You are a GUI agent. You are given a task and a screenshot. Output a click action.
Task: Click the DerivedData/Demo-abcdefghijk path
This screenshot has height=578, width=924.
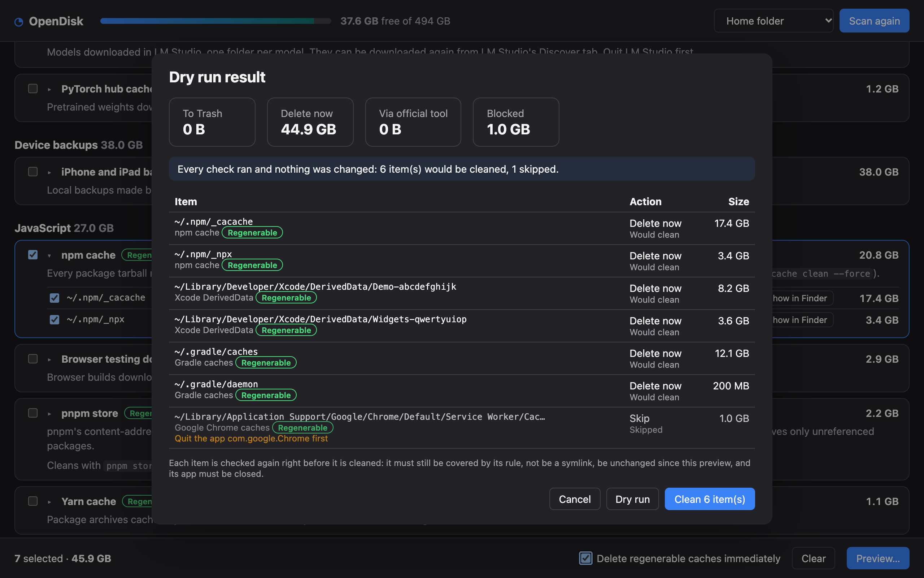(315, 286)
